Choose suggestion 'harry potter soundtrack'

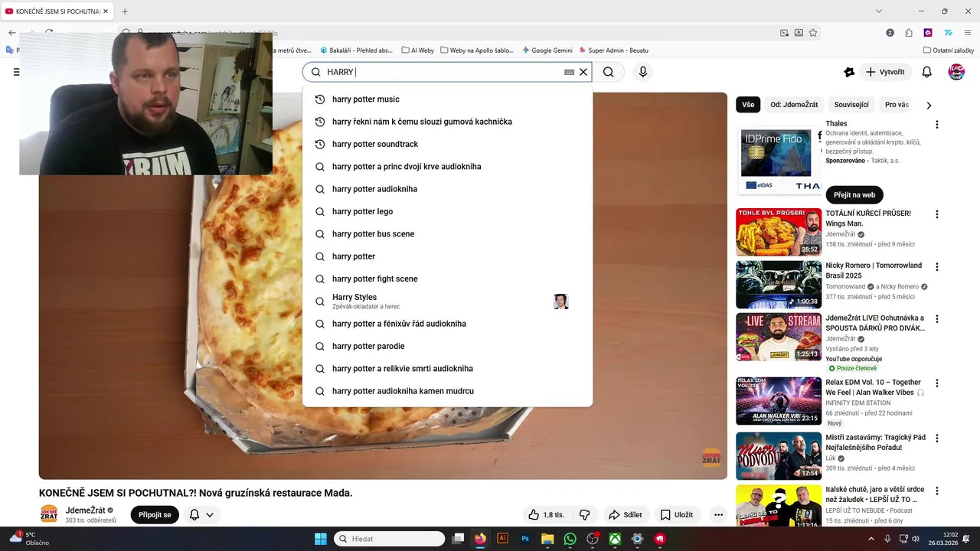[447, 144]
